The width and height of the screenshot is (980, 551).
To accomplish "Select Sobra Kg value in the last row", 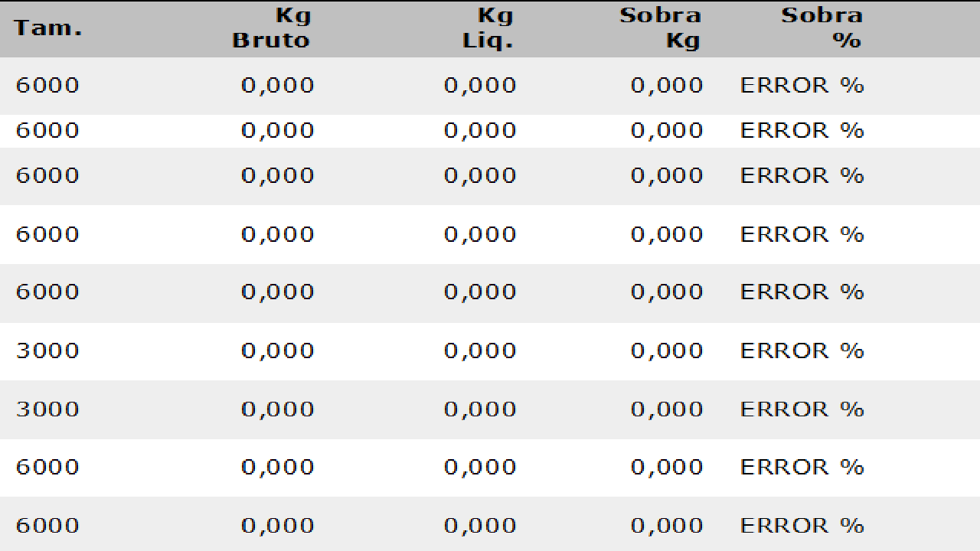I will [x=667, y=525].
